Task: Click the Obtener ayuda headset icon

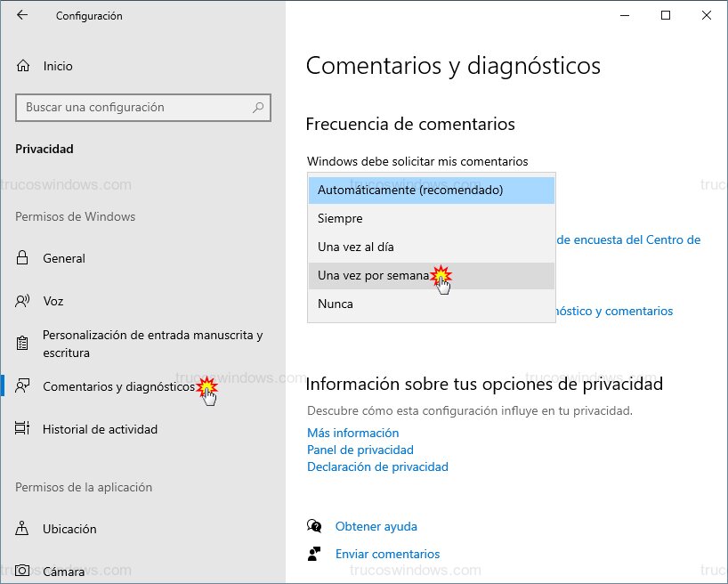Action: coord(315,526)
